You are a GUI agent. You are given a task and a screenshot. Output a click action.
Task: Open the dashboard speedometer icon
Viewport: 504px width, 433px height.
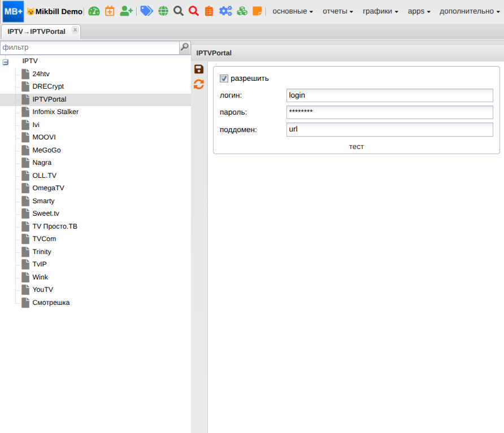[x=94, y=11]
